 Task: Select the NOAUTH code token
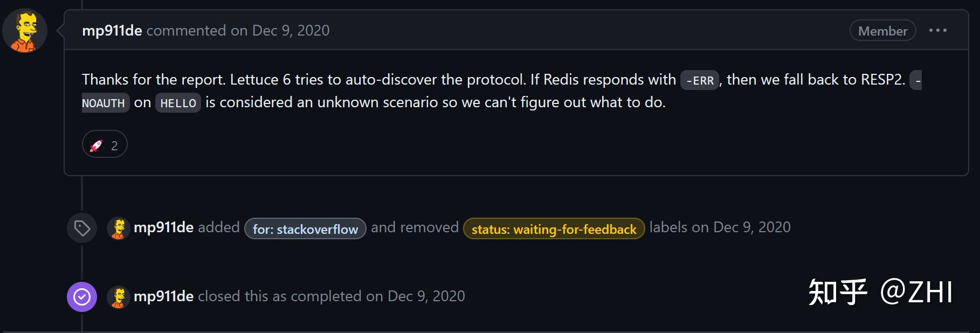point(105,103)
